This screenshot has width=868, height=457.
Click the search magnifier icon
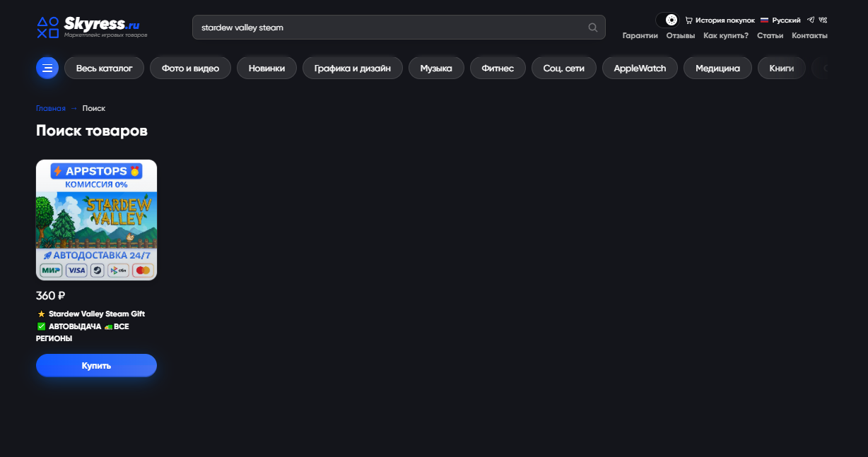(x=593, y=28)
